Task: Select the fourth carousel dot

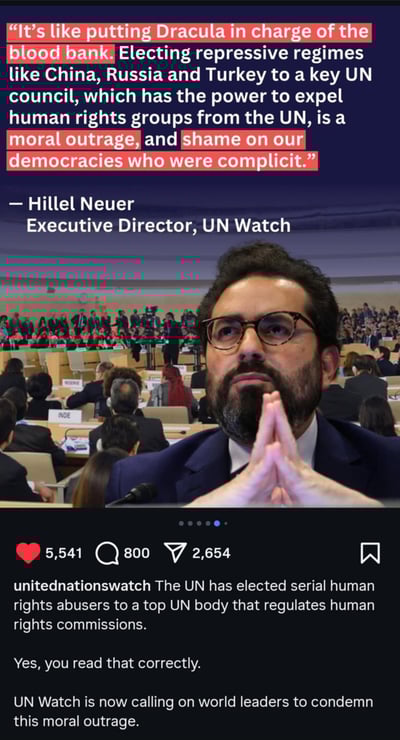Action: 208,523
